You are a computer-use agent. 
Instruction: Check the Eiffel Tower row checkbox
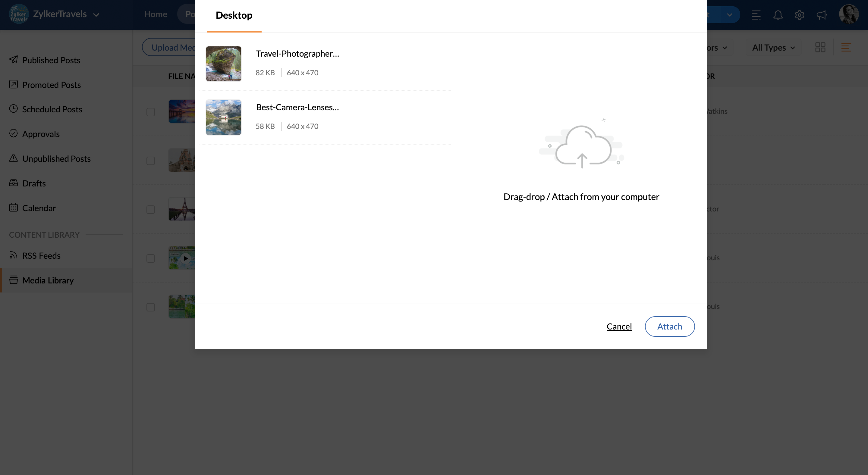point(151,209)
